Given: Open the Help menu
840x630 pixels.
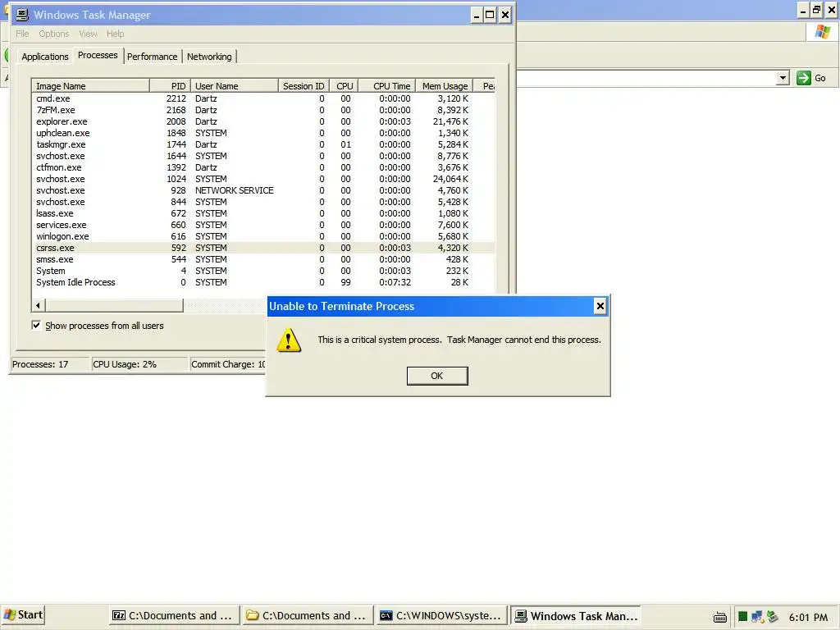Looking at the screenshot, I should click(x=115, y=34).
